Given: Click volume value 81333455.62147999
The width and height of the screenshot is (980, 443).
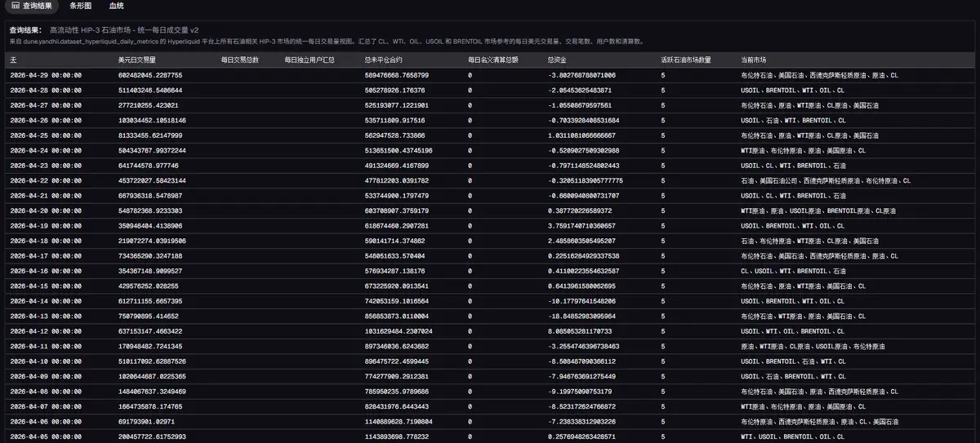Looking at the screenshot, I should tap(149, 135).
